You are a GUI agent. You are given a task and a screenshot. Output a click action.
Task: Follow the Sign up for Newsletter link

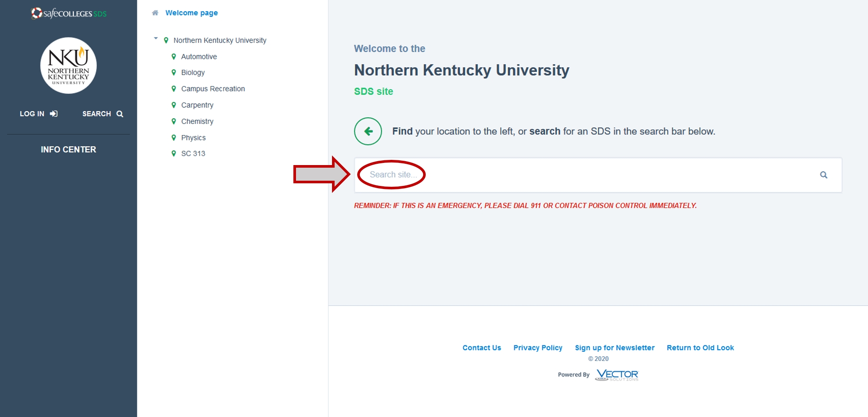[x=614, y=347]
